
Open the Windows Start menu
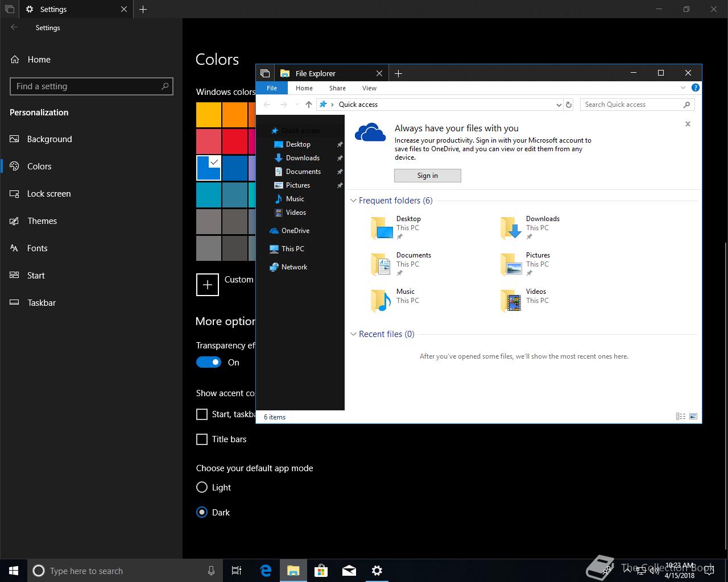[x=14, y=571]
